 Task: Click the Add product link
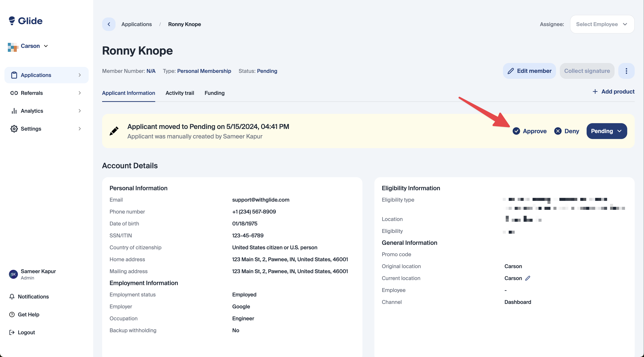613,91
